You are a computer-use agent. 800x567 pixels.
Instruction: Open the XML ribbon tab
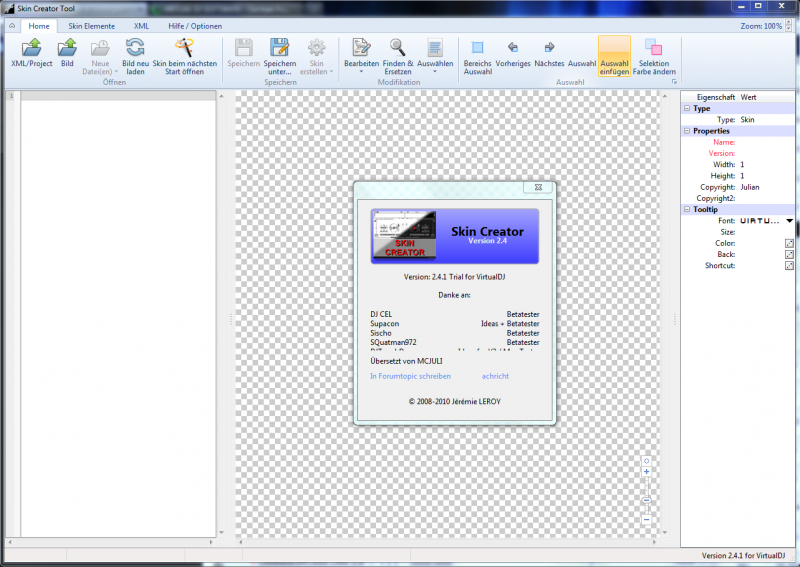click(141, 26)
